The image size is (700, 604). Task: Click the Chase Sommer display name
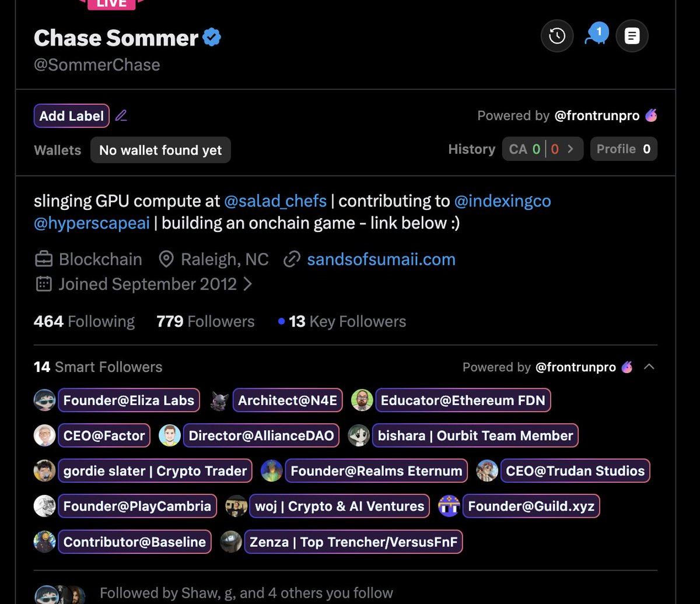tap(116, 38)
